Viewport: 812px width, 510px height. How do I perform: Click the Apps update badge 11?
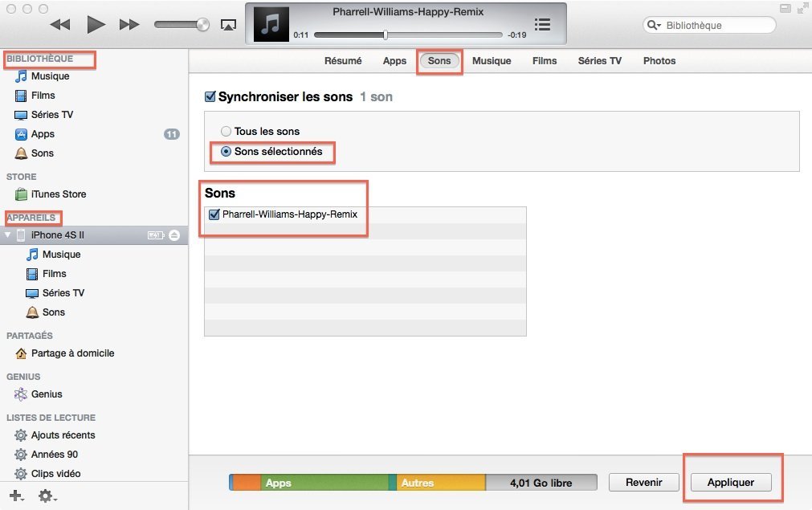pyautogui.click(x=171, y=134)
